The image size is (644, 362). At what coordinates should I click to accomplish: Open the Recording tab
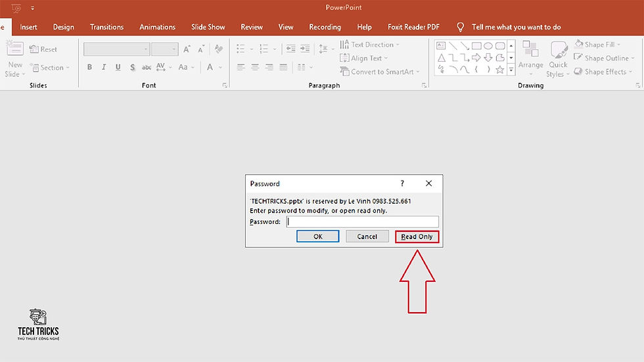pos(325,27)
